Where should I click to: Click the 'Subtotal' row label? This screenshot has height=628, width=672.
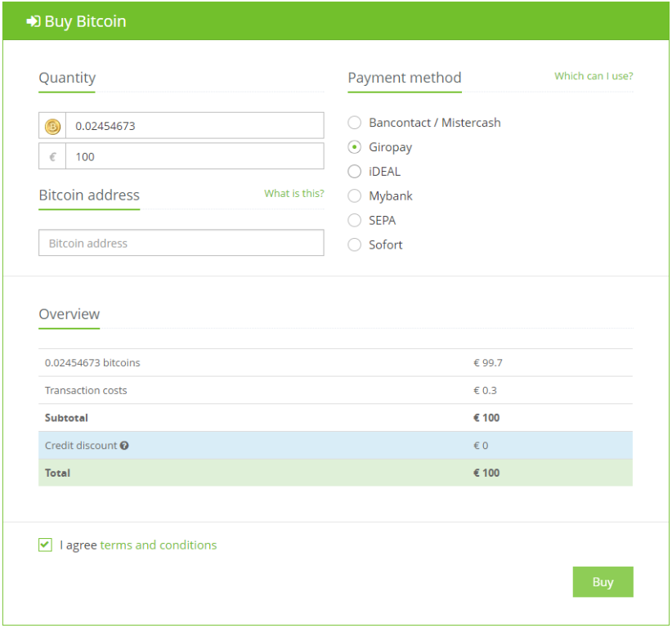[66, 418]
